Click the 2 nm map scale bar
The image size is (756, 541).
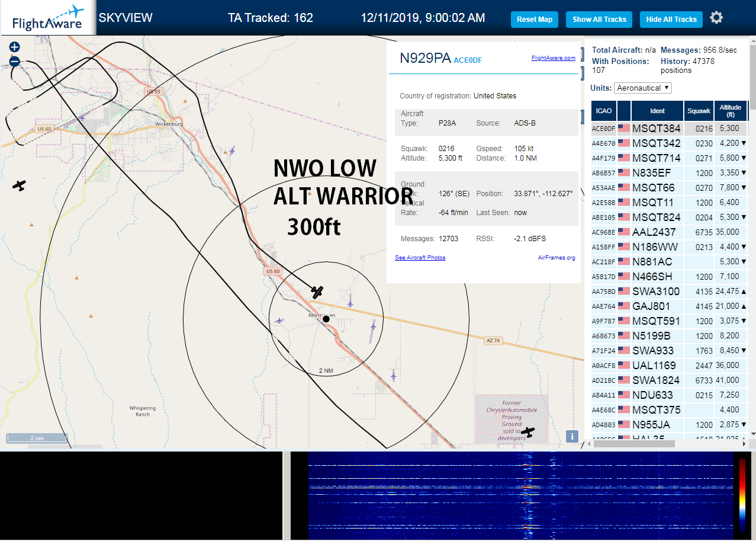(x=37, y=438)
